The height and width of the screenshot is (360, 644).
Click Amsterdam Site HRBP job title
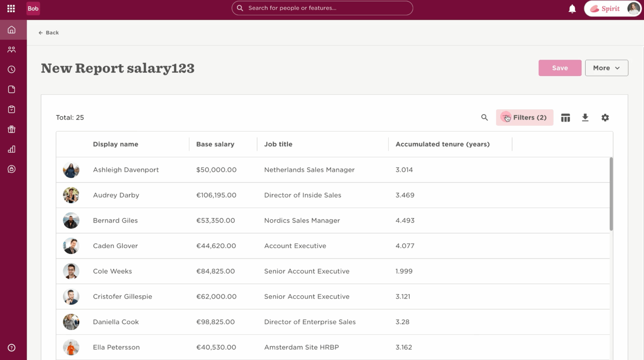(x=301, y=347)
